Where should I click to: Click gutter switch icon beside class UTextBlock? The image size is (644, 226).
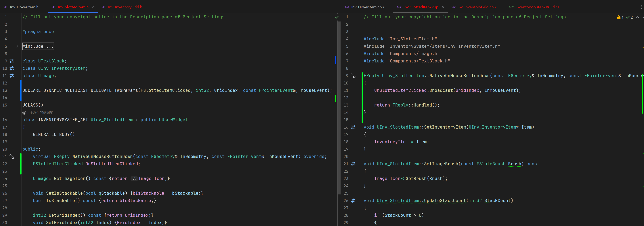pos(12,61)
